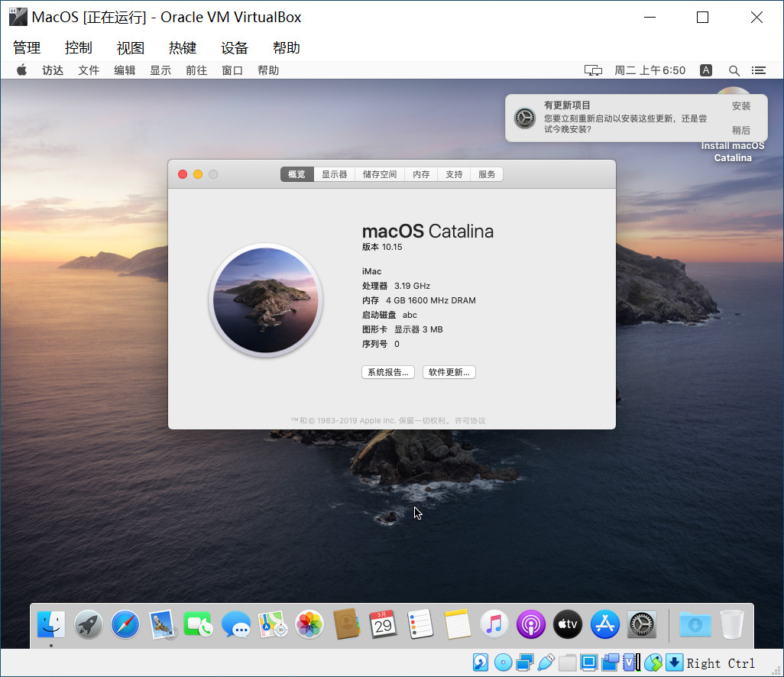The height and width of the screenshot is (677, 784).
Task: Open Messages speech bubble icon
Action: [235, 624]
